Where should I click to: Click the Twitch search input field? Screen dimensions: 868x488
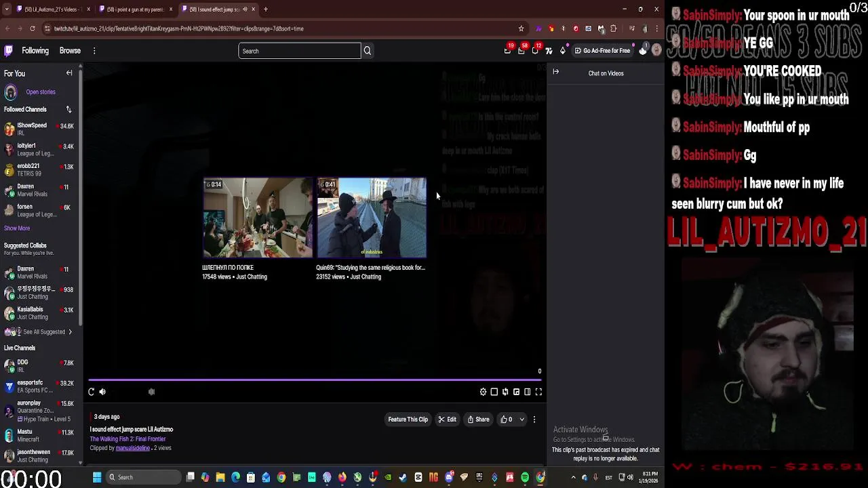coord(299,51)
